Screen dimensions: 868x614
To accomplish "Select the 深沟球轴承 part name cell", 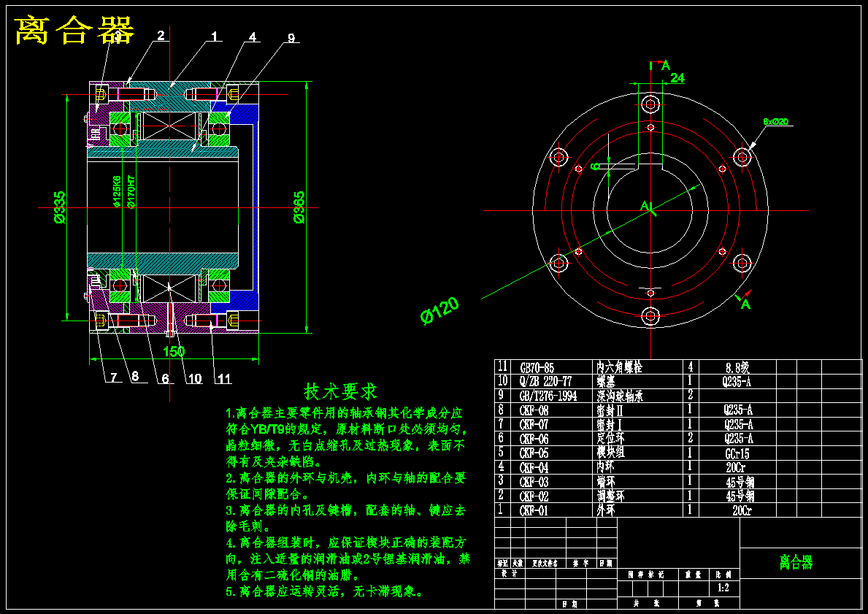I will (620, 396).
